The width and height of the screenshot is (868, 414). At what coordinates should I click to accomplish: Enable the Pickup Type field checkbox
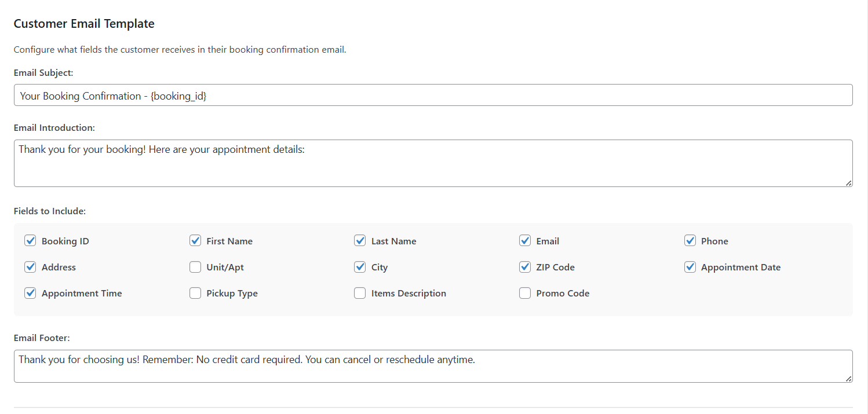click(195, 293)
